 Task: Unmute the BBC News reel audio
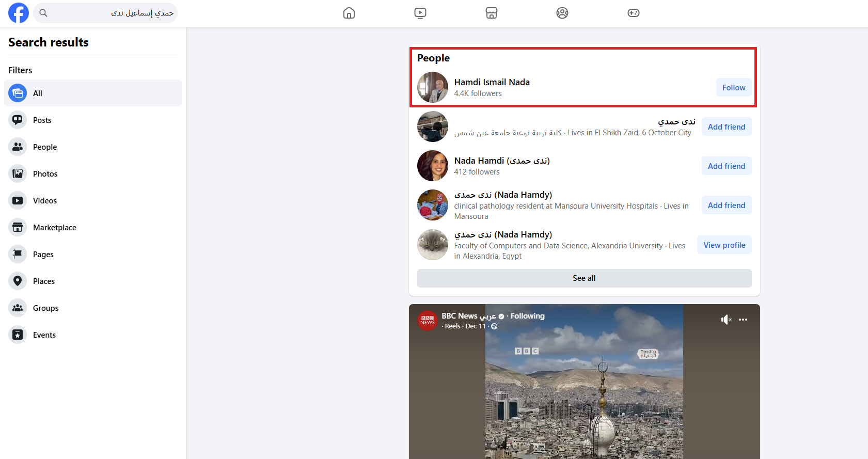point(726,320)
